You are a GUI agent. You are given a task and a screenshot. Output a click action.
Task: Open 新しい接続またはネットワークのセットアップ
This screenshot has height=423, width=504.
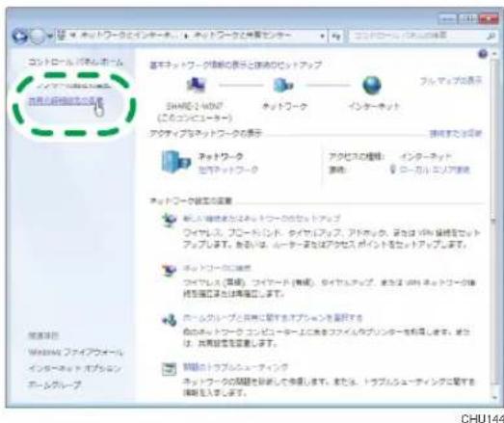pos(261,219)
